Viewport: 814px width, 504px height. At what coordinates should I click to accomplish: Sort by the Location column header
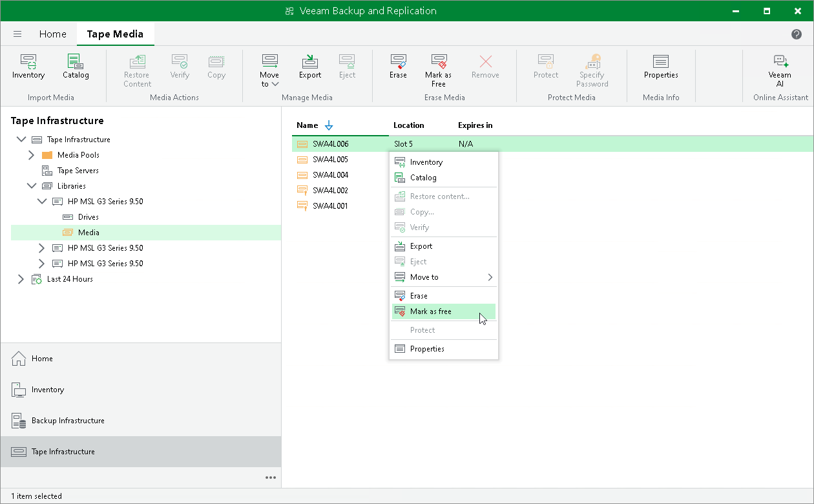point(409,125)
